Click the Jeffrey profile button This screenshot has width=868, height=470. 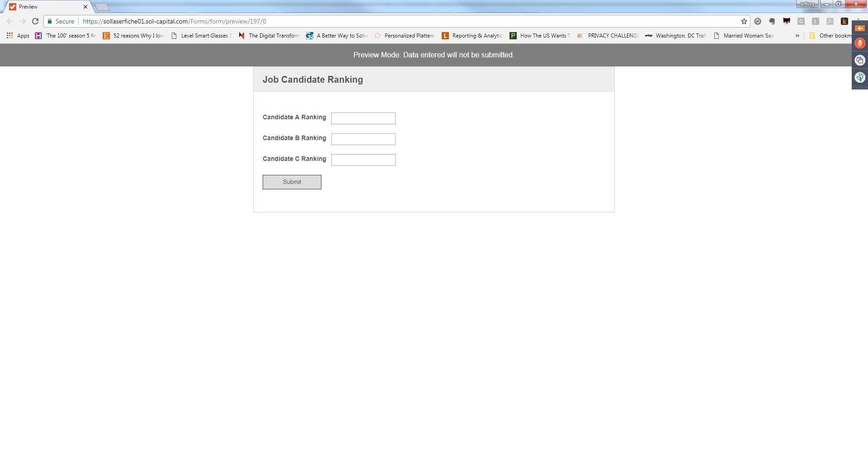tap(807, 4)
